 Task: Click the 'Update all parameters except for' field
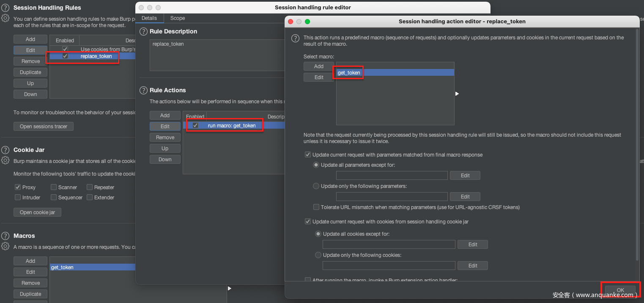pyautogui.click(x=392, y=176)
